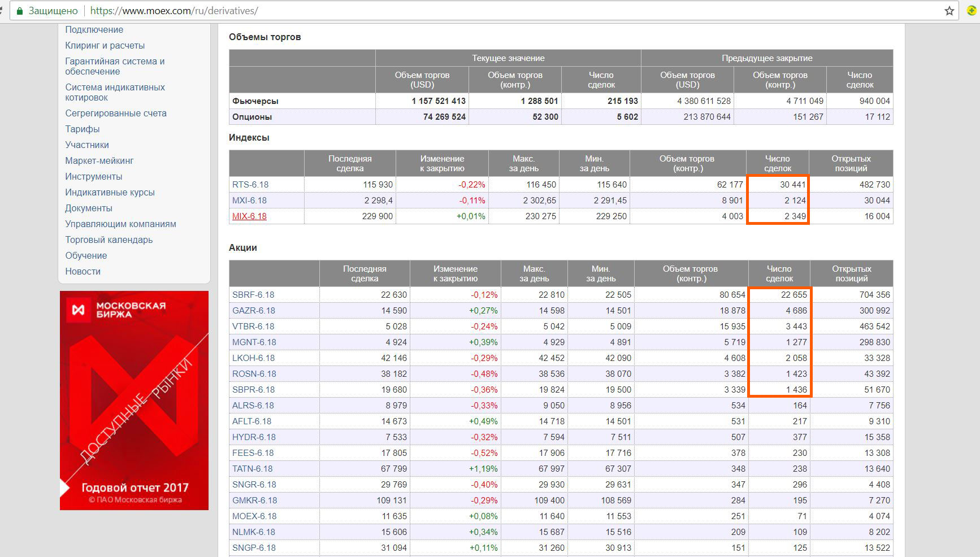Open Индикативные курсы link
Viewport: 980px width, 557px height.
tap(110, 192)
